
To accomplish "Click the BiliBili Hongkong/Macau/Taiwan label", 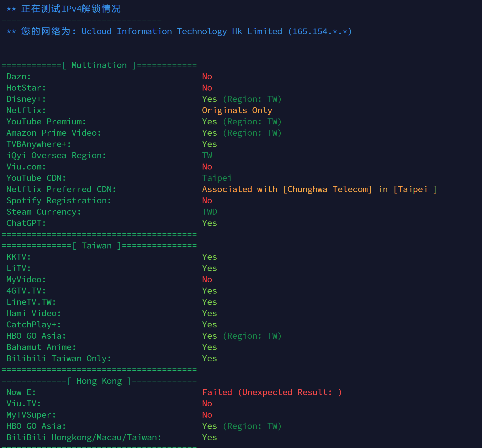I will pyautogui.click(x=84, y=437).
